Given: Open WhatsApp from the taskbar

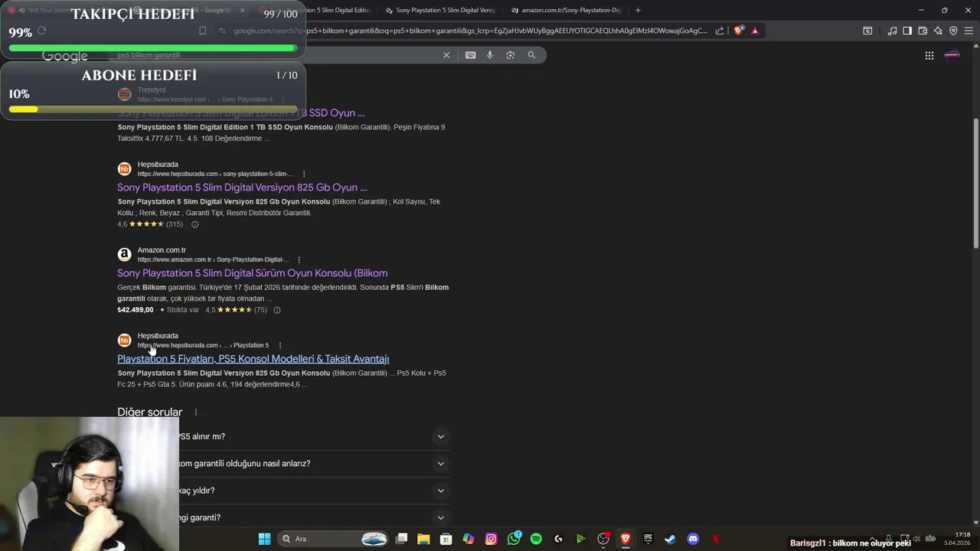Looking at the screenshot, I should pos(514,539).
